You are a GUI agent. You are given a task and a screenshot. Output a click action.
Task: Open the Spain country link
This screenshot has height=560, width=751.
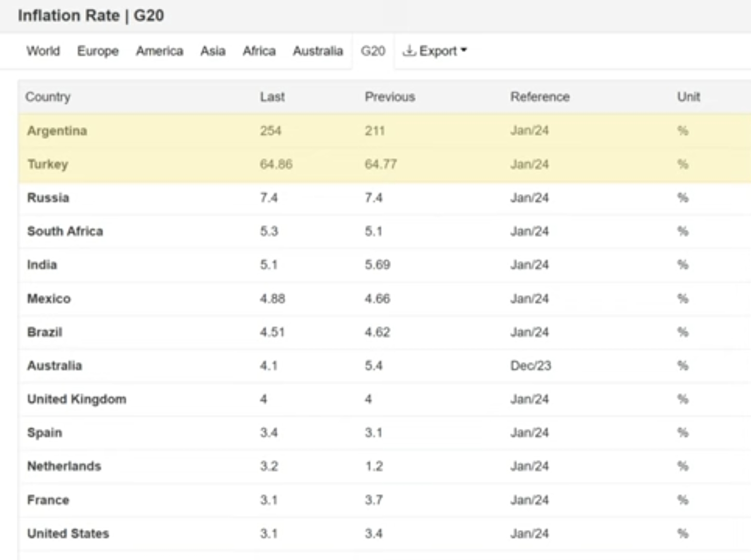click(45, 433)
